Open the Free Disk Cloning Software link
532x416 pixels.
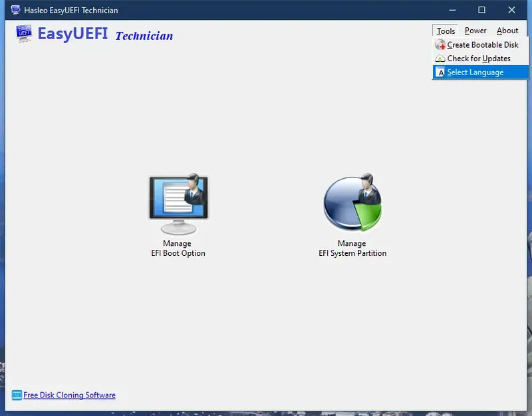pyautogui.click(x=70, y=395)
